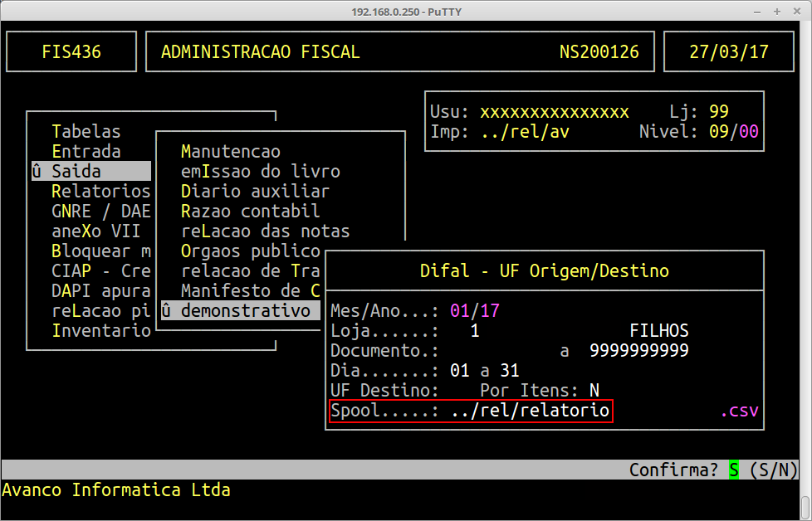The width and height of the screenshot is (812, 521).
Task: Click the Mes/Ano field value 01/17
Action: pyautogui.click(x=475, y=311)
